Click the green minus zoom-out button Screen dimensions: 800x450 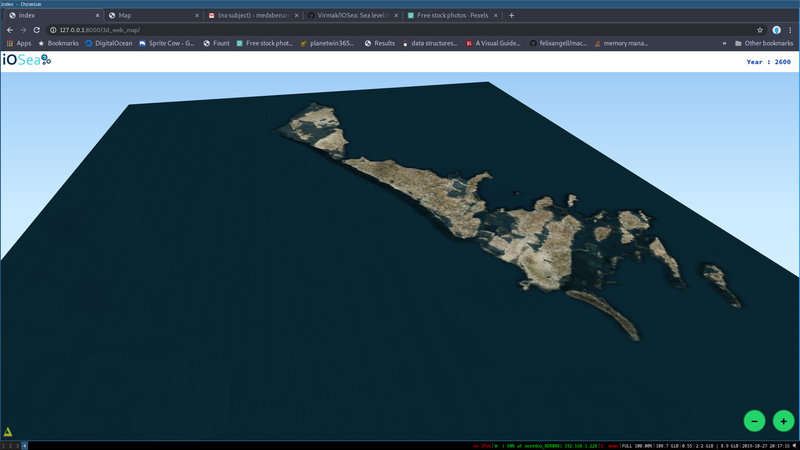click(755, 421)
